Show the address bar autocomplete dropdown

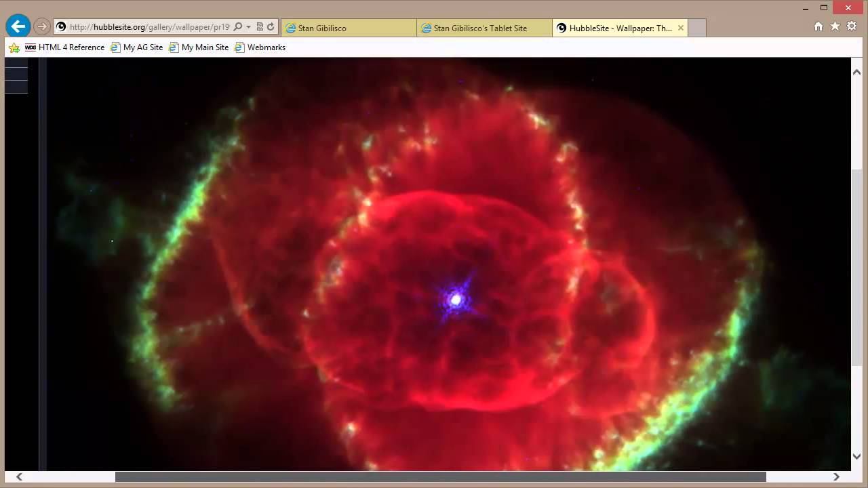click(x=248, y=27)
